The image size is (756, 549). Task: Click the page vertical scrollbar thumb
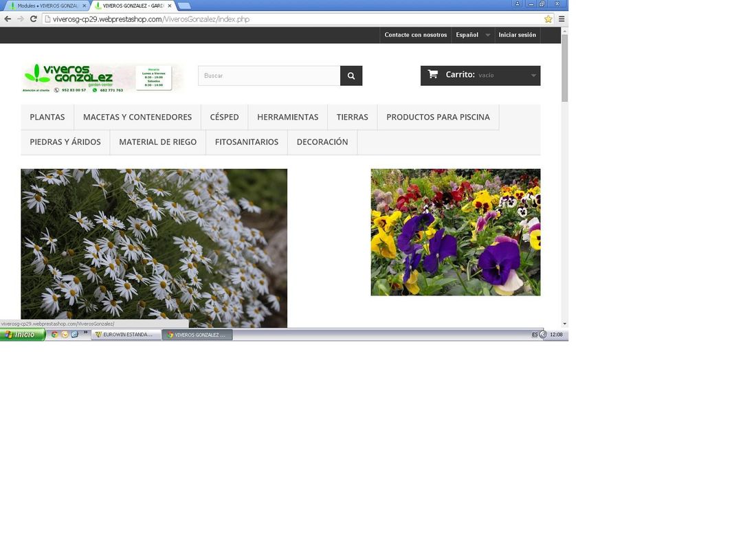(564, 67)
